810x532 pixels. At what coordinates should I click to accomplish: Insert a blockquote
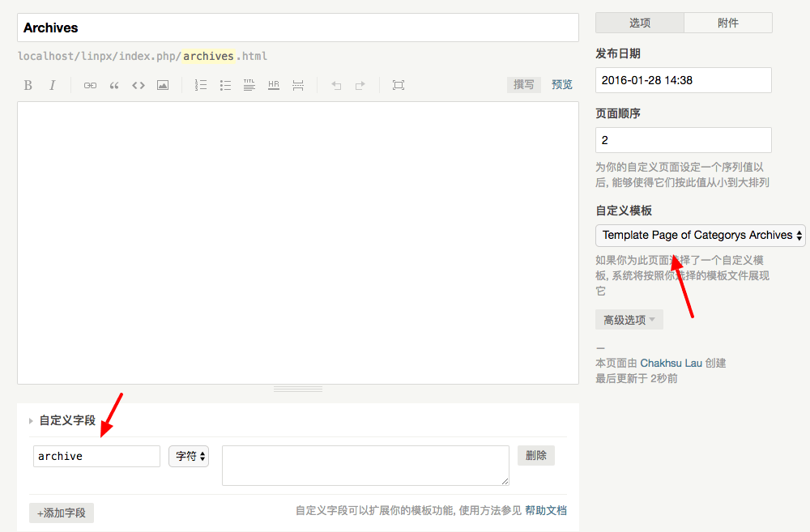click(113, 85)
